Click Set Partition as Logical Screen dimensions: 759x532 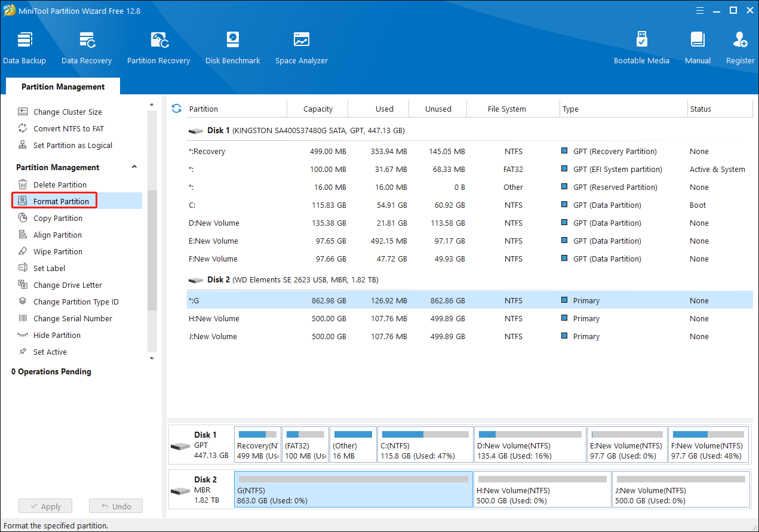click(x=64, y=145)
